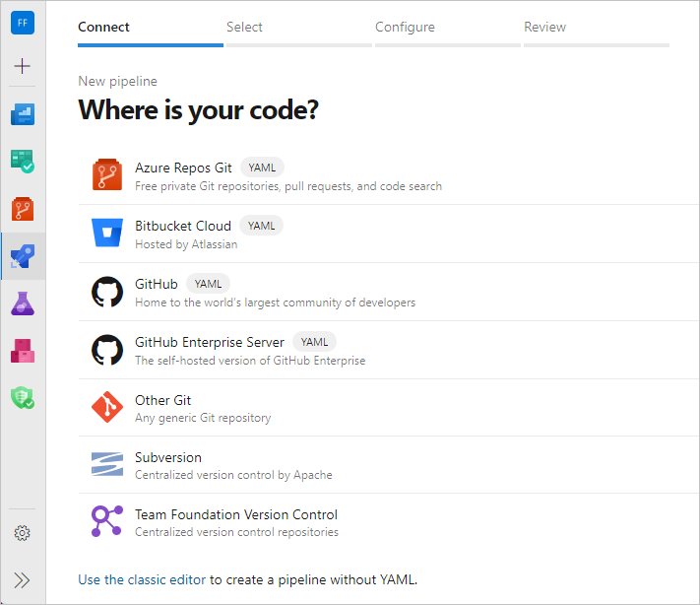The height and width of the screenshot is (605, 700).
Task: Open the Overview dashboard icon in sidebar
Action: point(23,114)
